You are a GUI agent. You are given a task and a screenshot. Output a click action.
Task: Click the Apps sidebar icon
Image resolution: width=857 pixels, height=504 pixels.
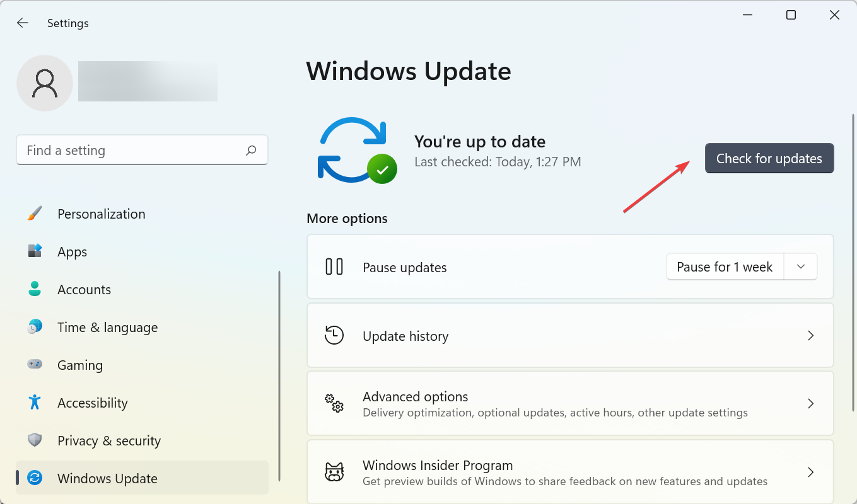click(x=35, y=251)
